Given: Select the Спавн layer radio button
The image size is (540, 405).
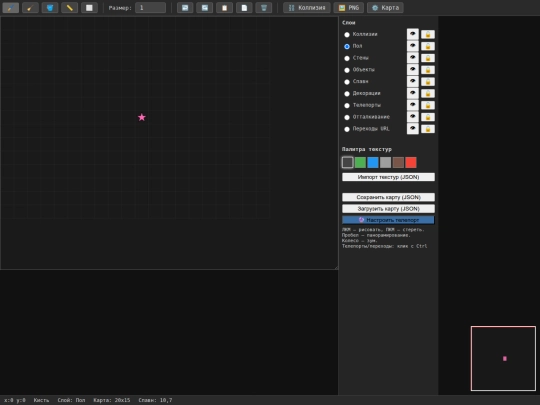Looking at the screenshot, I should (347, 82).
